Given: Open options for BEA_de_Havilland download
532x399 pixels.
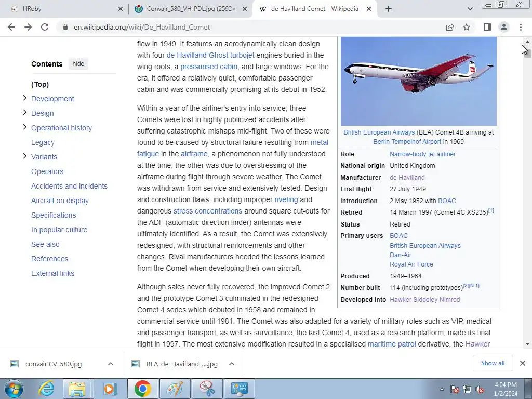Looking at the screenshot, I should pyautogui.click(x=232, y=364).
